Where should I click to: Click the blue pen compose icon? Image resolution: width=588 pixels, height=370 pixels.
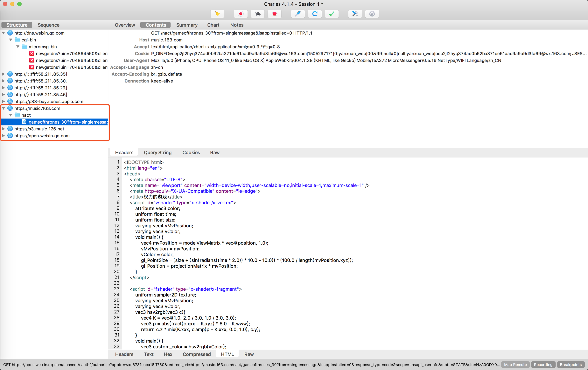298,14
